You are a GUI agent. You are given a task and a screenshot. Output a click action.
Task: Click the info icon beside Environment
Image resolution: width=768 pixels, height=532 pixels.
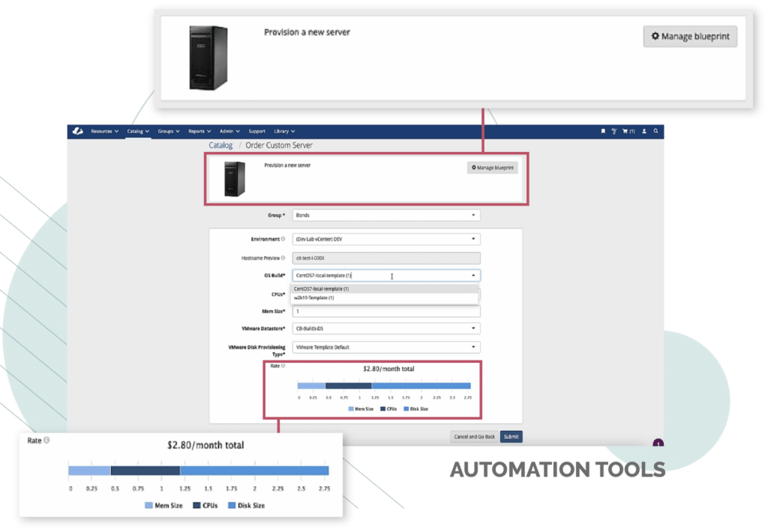(x=285, y=238)
